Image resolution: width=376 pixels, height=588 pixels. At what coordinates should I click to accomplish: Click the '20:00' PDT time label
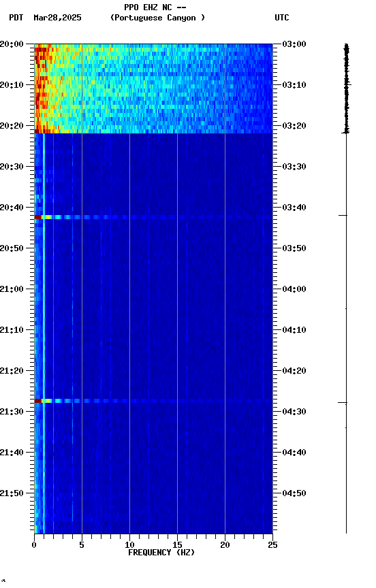coord(12,44)
